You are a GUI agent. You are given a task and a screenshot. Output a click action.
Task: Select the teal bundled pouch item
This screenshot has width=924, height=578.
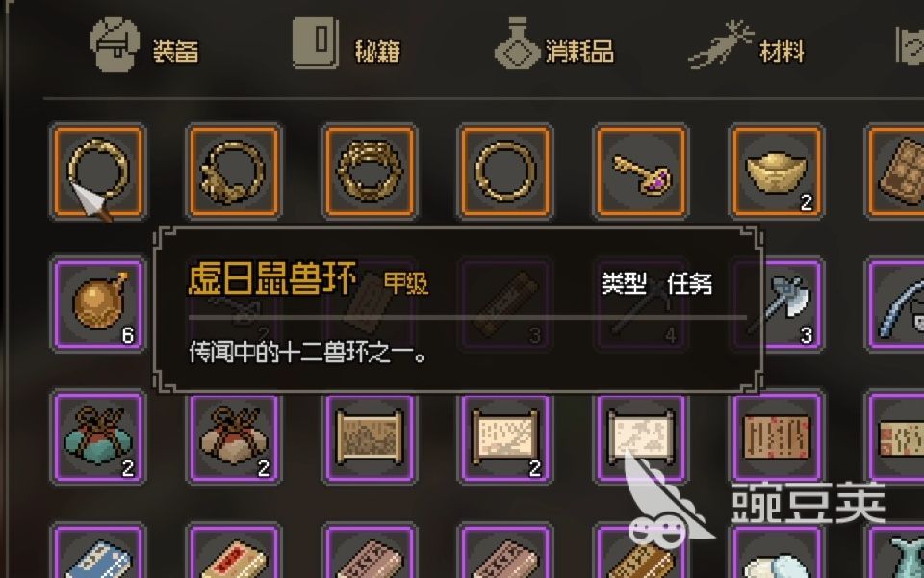tap(98, 437)
